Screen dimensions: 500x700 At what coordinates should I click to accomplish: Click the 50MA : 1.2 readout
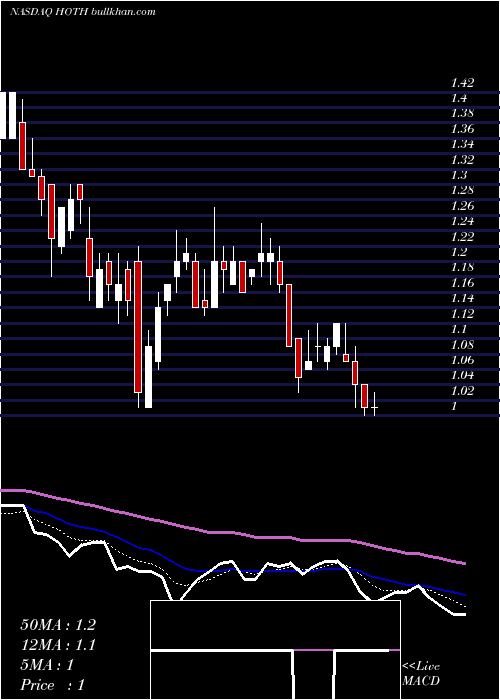click(58, 625)
